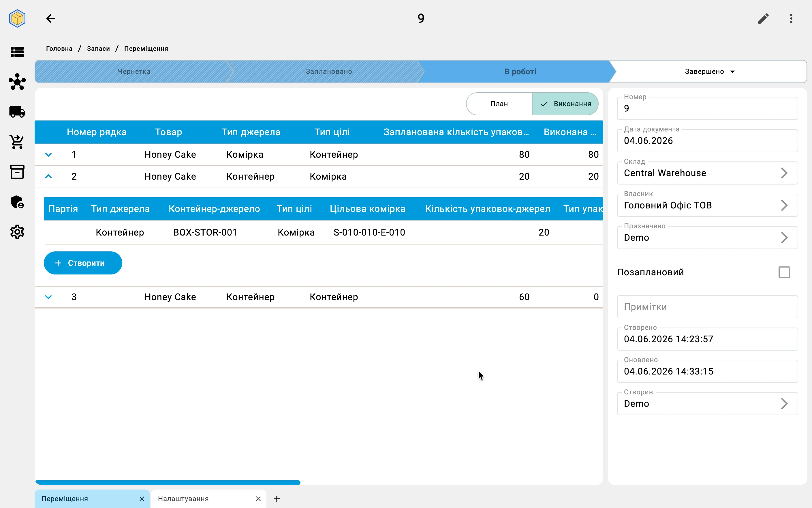Open the settings gear sidebar icon
Screen dimensions: 812x508
pyautogui.click(x=17, y=232)
